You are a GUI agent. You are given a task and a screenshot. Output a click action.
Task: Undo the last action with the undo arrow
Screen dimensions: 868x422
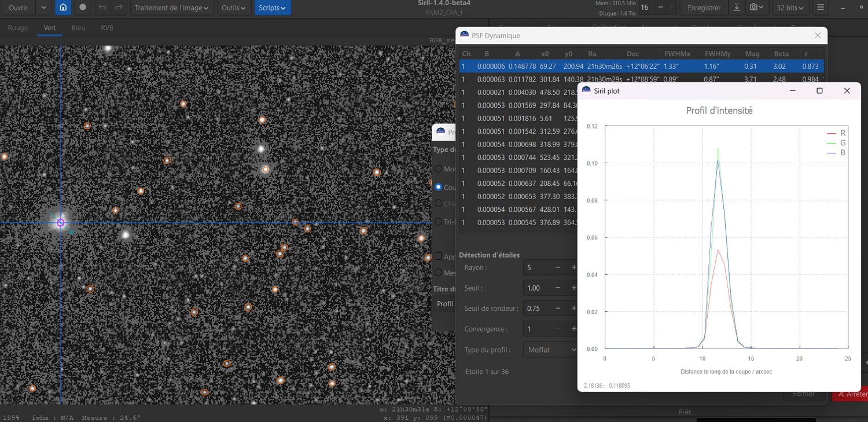tap(102, 8)
